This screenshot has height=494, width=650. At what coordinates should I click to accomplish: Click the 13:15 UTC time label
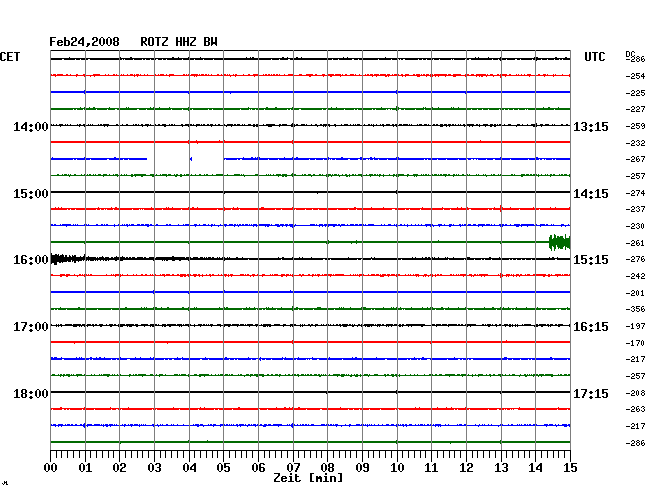point(591,126)
